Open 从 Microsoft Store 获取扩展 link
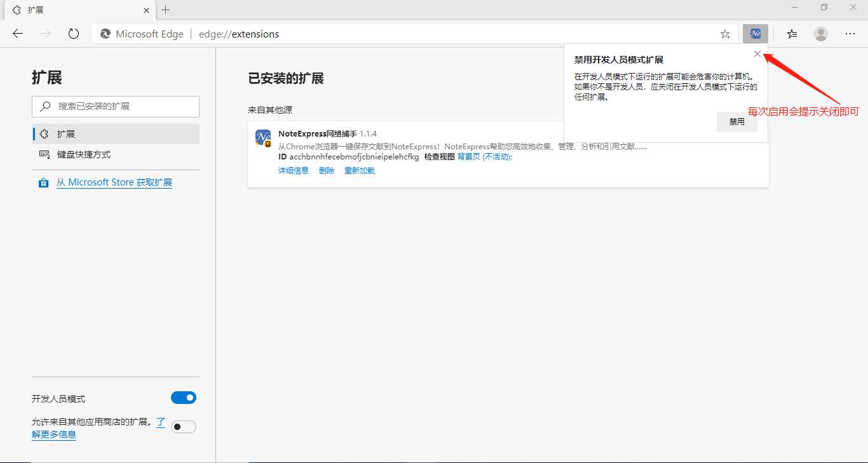The width and height of the screenshot is (868, 463). [114, 182]
